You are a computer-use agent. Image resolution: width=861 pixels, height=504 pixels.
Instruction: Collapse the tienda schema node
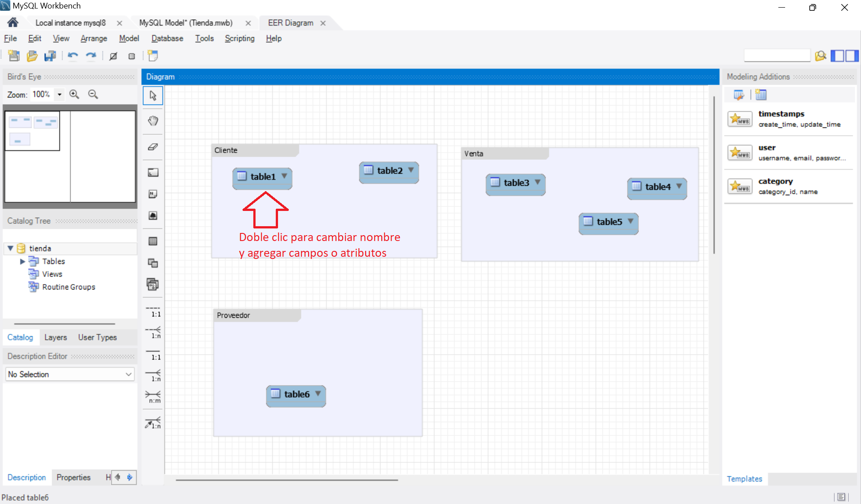[10, 248]
